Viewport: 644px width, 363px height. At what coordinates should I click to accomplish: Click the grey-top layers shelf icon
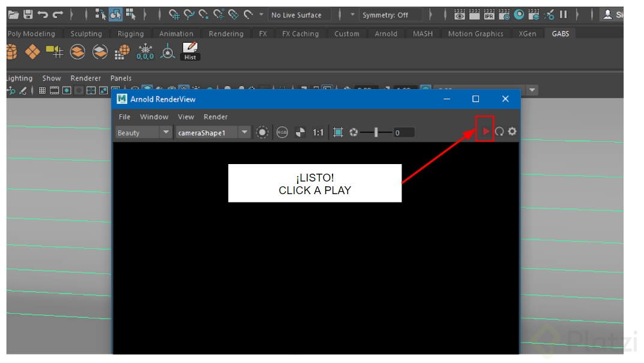point(100,52)
